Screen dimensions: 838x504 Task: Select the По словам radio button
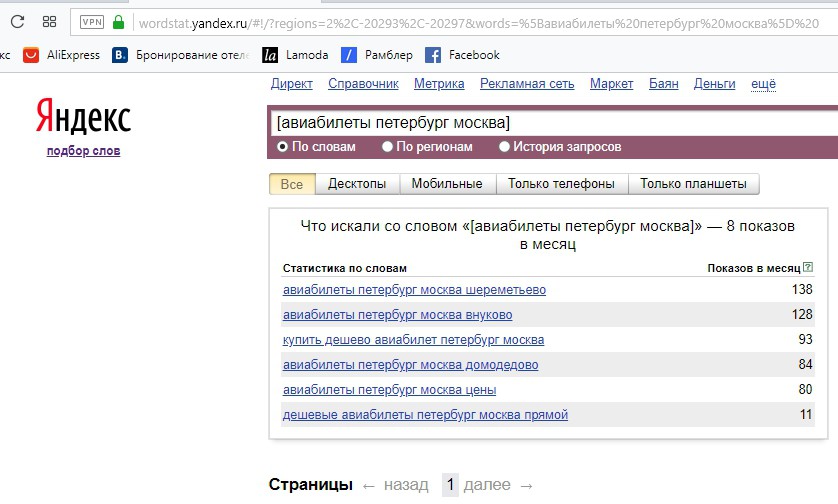(x=282, y=146)
